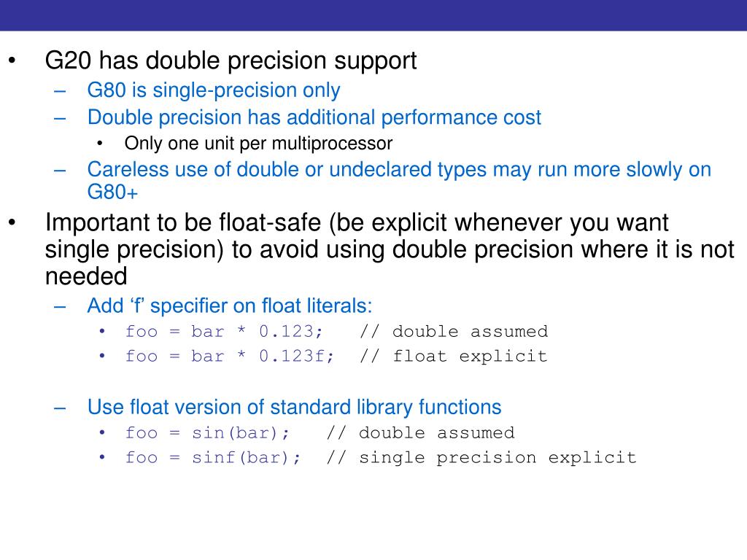Image resolution: width=747 pixels, height=560 pixels.
Task: Click the 'G20 has double precision support' heading
Action: tap(231, 61)
